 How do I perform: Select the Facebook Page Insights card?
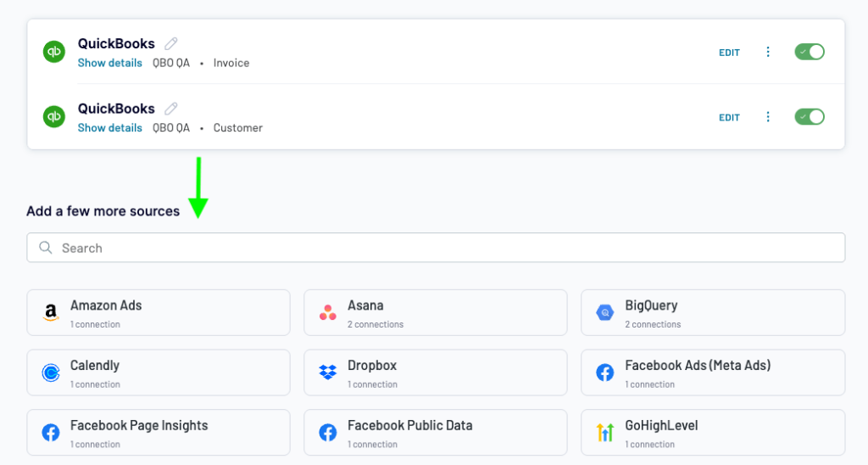[159, 432]
